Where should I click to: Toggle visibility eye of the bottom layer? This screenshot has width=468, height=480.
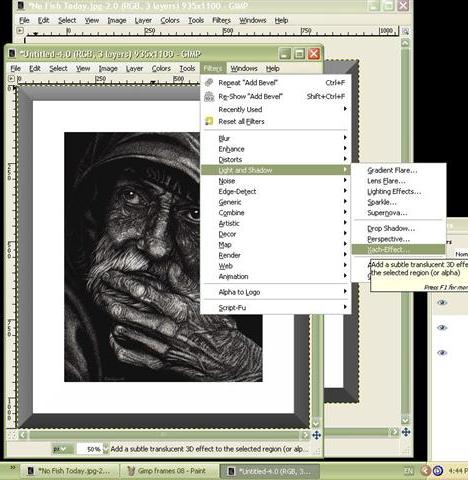[x=442, y=352]
